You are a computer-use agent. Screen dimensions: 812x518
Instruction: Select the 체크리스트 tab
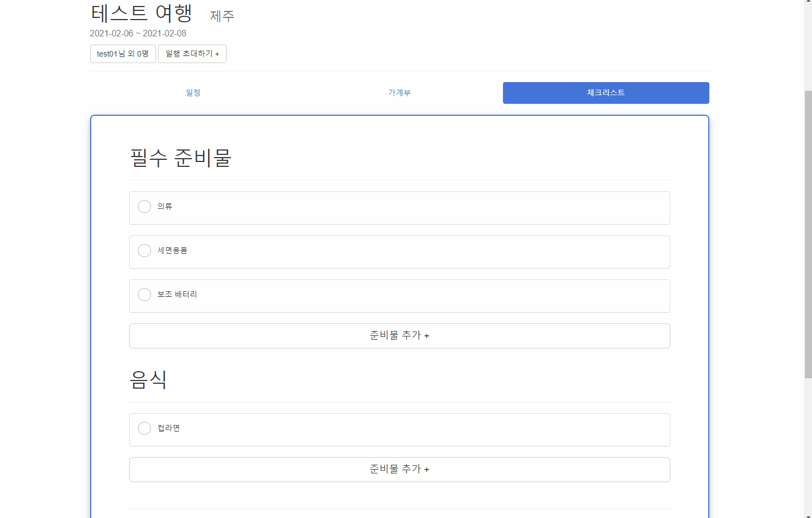(x=606, y=93)
